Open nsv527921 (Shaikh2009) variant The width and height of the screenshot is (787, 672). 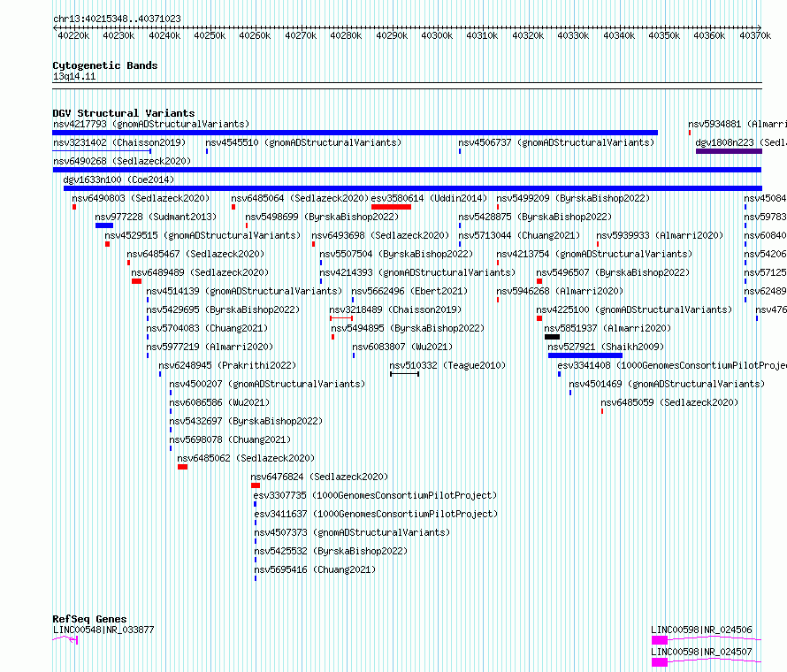(606, 347)
